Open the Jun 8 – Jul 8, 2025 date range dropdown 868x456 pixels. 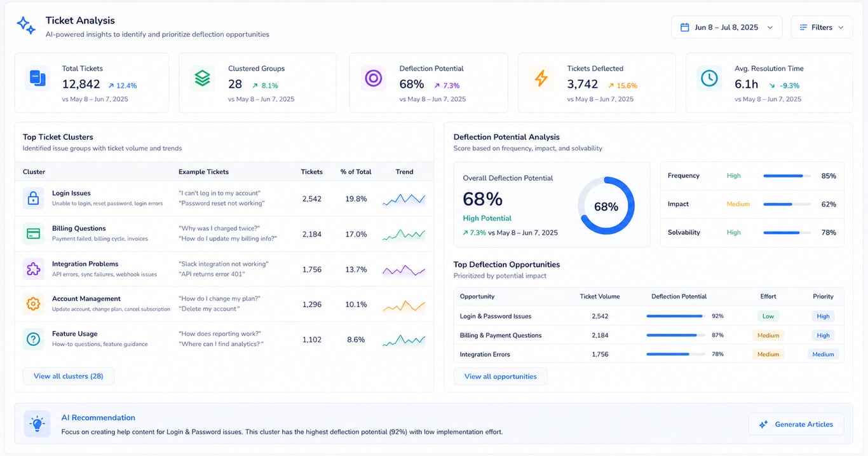point(727,27)
